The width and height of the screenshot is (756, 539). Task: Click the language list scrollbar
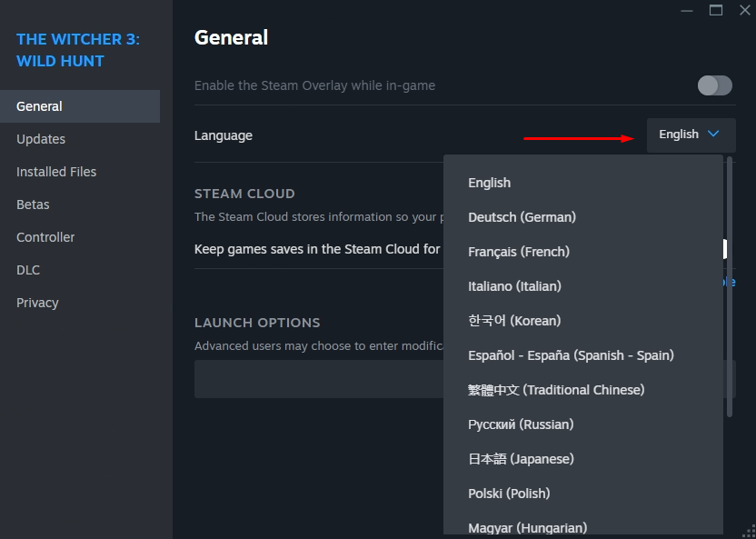(730, 286)
